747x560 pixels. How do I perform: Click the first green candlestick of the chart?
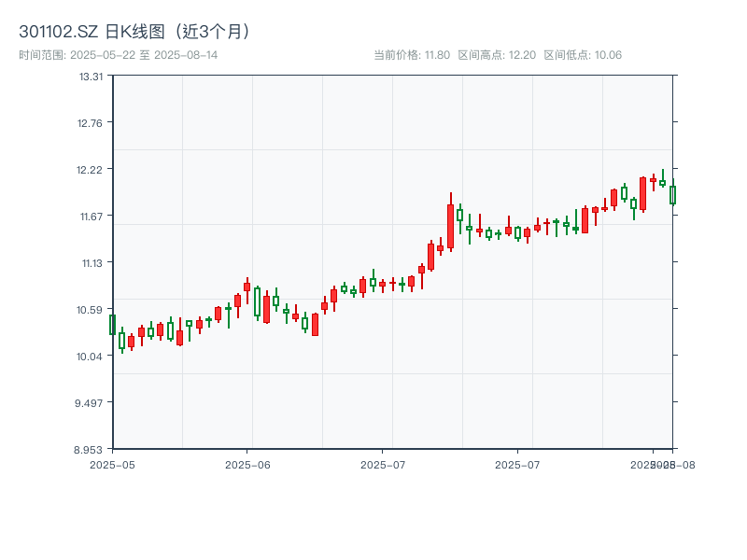(x=112, y=324)
